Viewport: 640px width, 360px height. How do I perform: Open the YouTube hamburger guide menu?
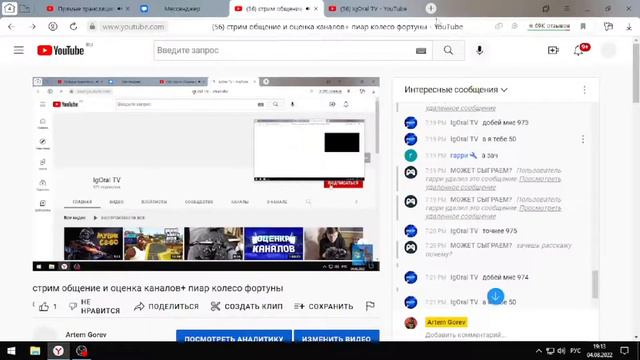pos(18,50)
